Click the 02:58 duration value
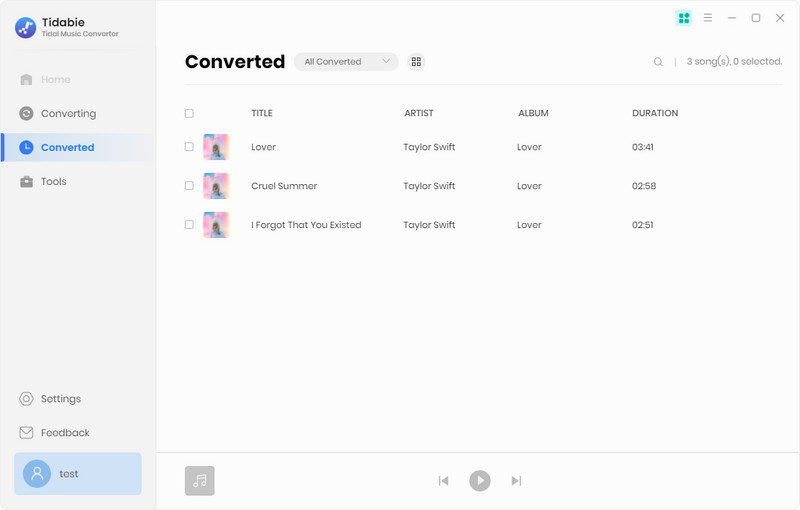The height and width of the screenshot is (510, 800). click(644, 186)
